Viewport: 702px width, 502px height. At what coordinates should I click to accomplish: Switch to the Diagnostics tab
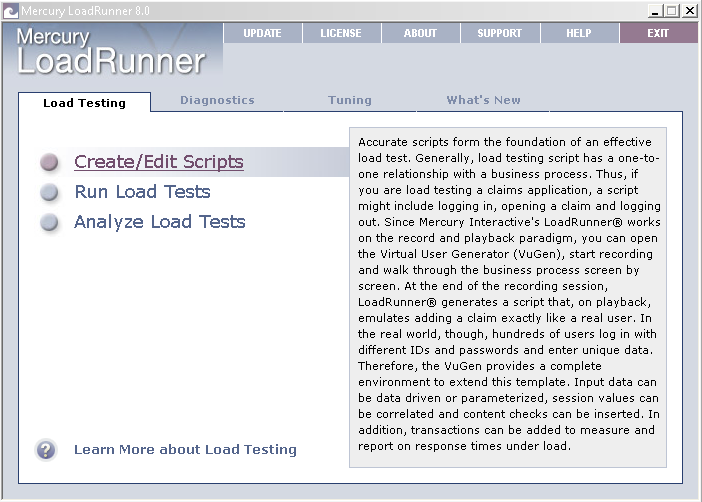(217, 100)
